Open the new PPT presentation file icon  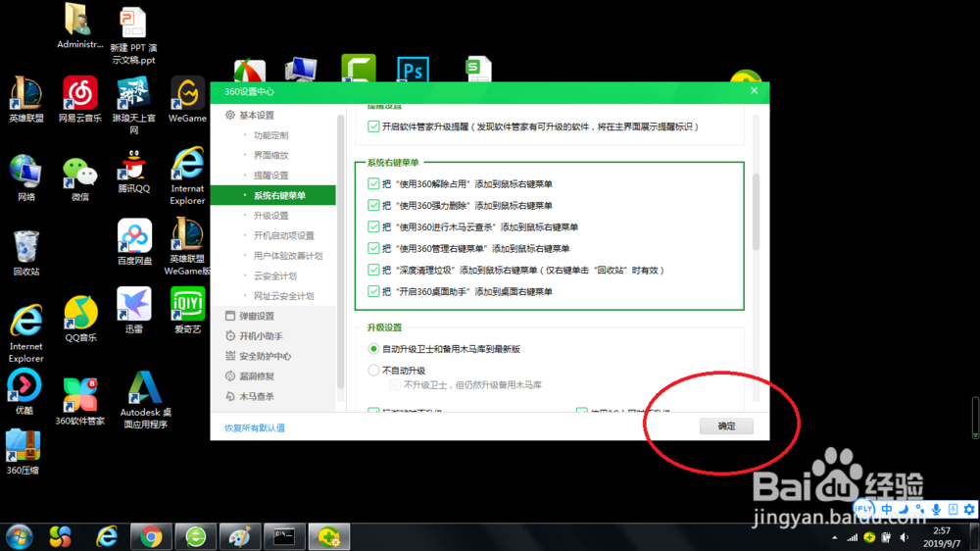pyautogui.click(x=133, y=35)
